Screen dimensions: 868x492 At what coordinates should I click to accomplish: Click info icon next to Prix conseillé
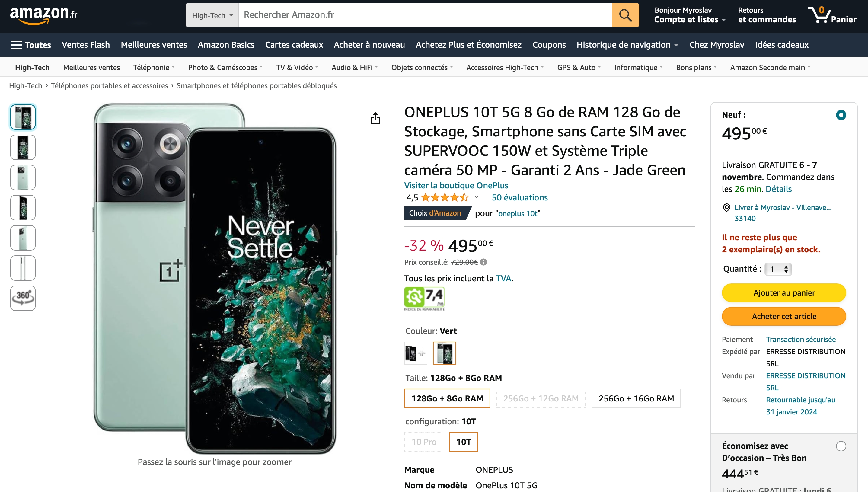coord(483,262)
